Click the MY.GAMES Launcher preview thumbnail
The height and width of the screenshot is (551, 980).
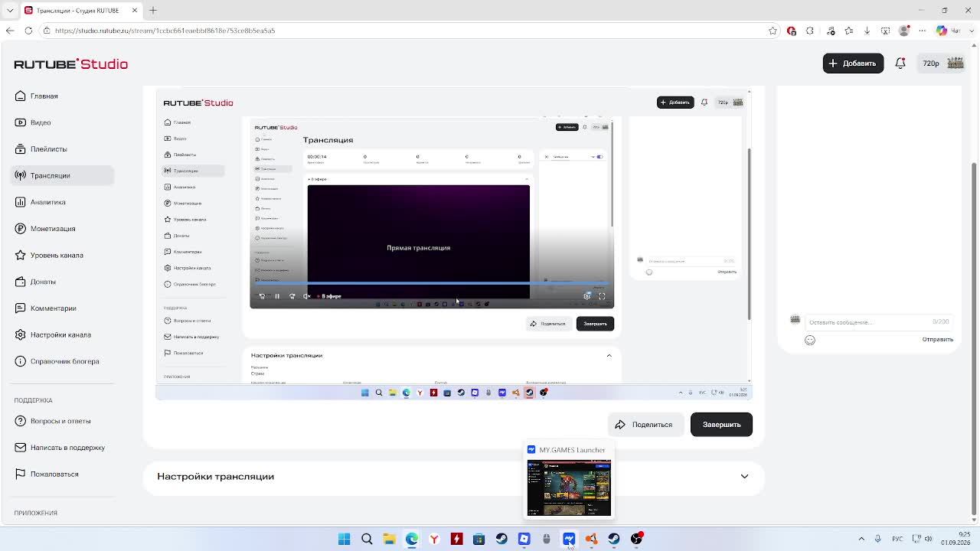[x=569, y=488]
